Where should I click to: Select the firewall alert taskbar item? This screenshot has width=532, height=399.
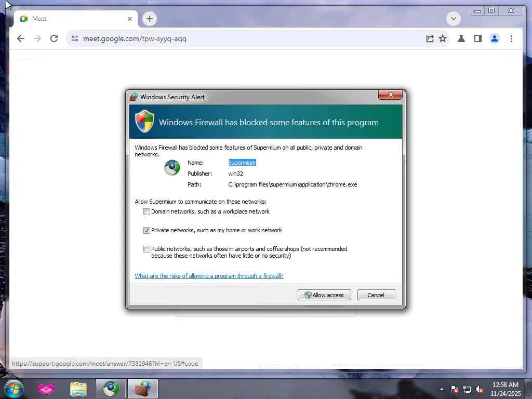coord(143,389)
